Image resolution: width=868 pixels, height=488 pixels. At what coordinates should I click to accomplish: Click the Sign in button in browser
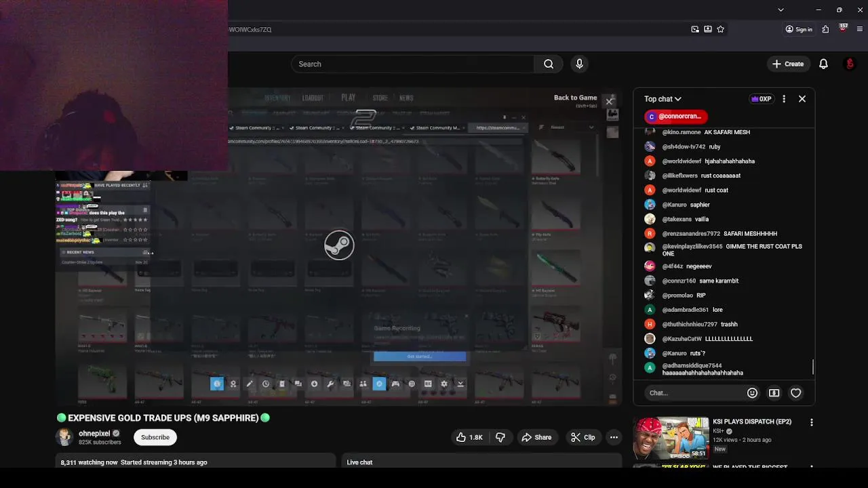798,30
